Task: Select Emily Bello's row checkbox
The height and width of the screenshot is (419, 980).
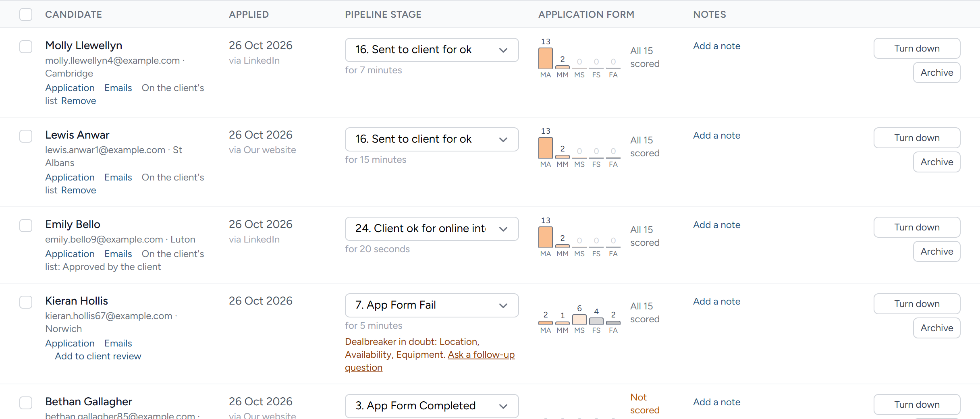Action: click(x=26, y=226)
